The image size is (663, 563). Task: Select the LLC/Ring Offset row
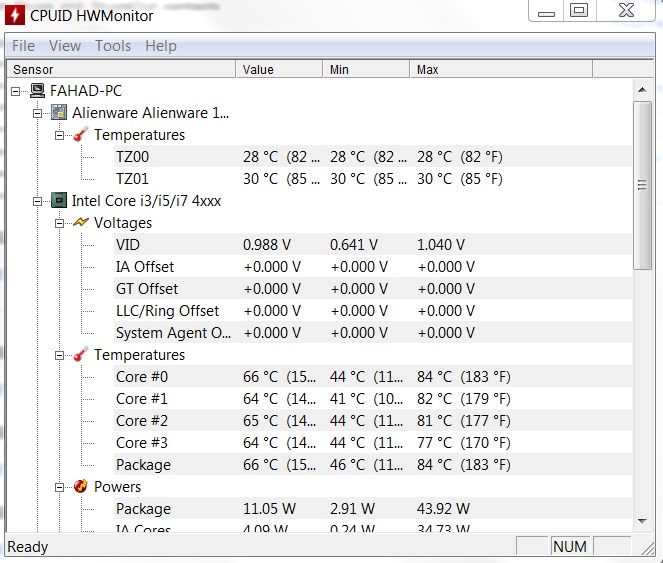(x=373, y=310)
